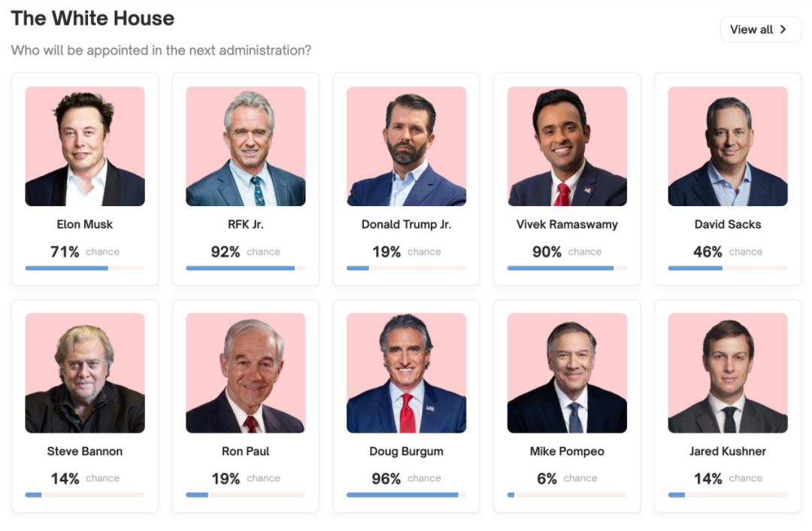Select the photo on the Steve Bannon card
Screen dimensions: 812x531
[x=85, y=373]
